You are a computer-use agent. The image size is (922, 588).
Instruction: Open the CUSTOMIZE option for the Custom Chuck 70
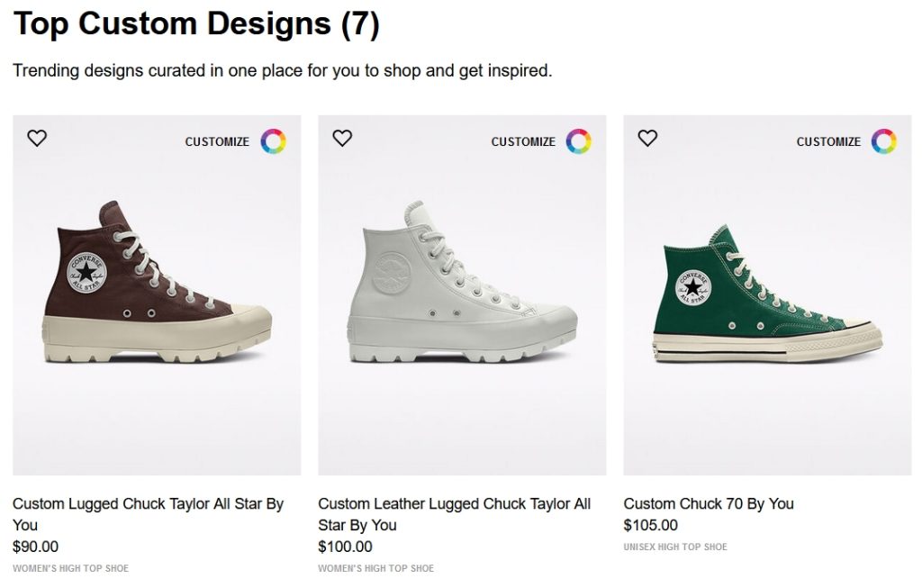(828, 141)
